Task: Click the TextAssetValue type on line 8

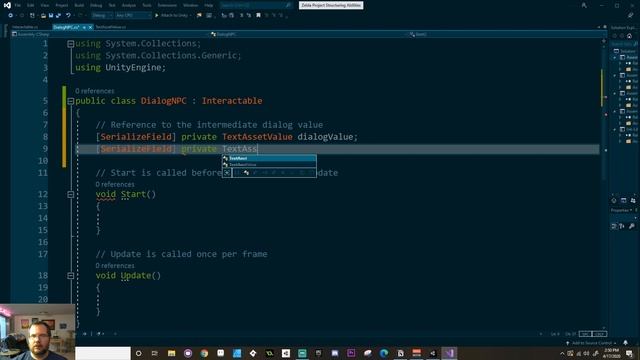Action: 257,137
